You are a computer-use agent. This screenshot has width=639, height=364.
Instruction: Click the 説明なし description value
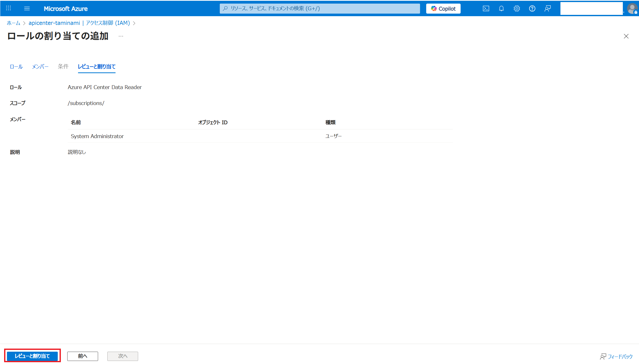(77, 152)
